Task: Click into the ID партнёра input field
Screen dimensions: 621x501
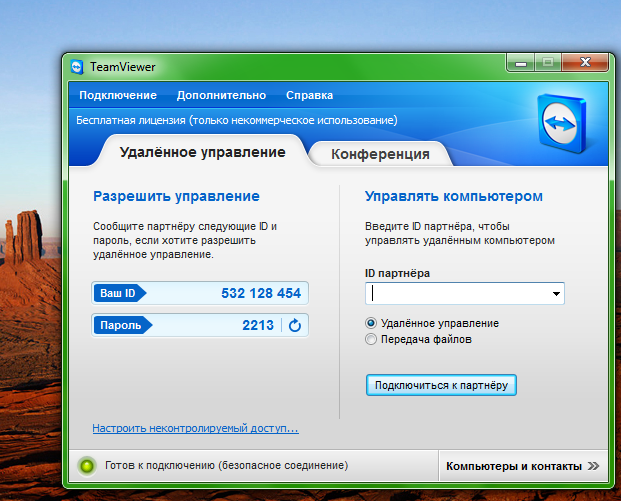Action: click(455, 294)
